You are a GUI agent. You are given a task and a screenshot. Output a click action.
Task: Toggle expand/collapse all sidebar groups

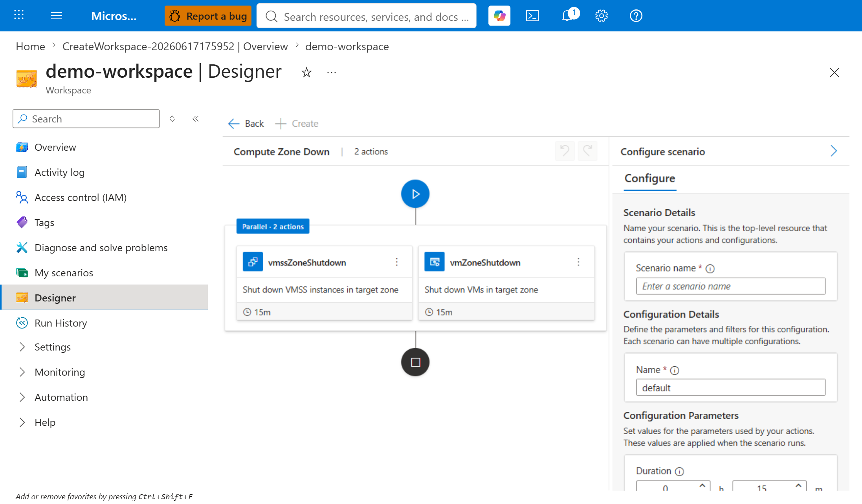point(172,119)
